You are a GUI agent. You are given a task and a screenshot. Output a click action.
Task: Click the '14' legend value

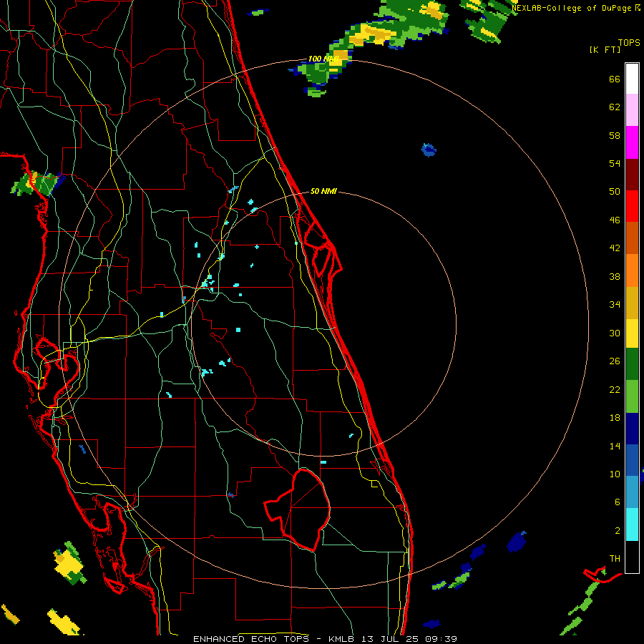click(x=615, y=446)
